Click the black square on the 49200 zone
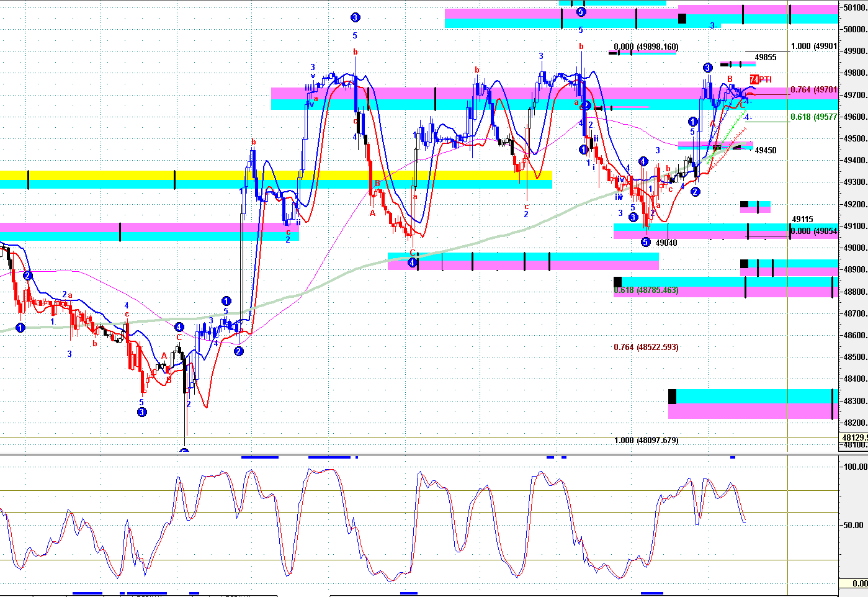The width and height of the screenshot is (868, 597). coord(745,204)
